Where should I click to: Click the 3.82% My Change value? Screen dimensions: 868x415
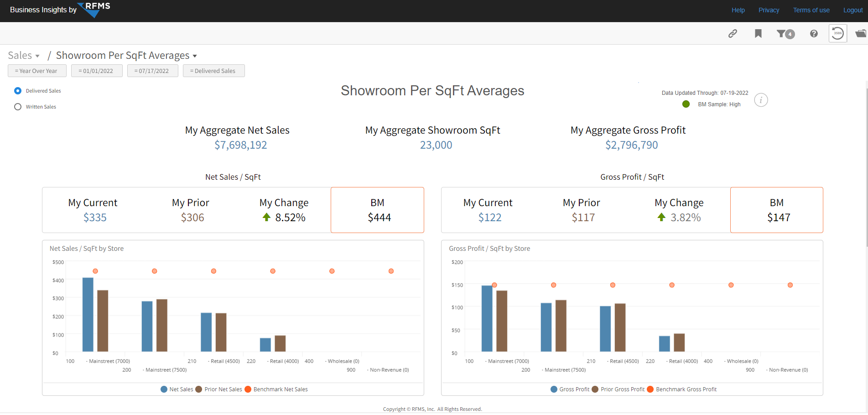(686, 218)
